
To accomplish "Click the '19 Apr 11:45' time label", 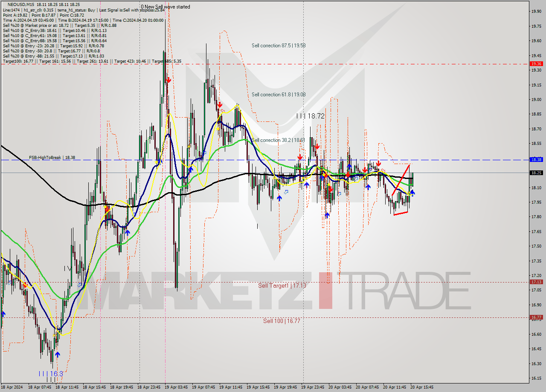I will [232, 387].
